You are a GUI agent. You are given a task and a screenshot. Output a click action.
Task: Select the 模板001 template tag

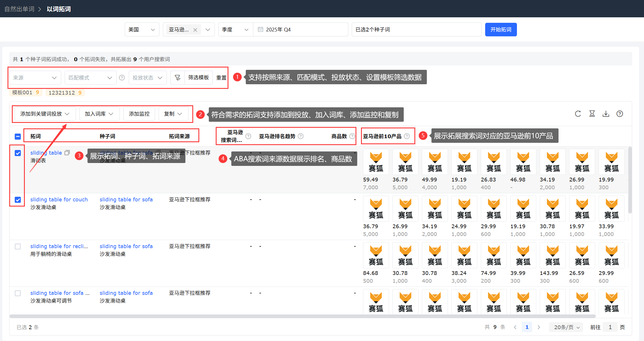tap(25, 93)
